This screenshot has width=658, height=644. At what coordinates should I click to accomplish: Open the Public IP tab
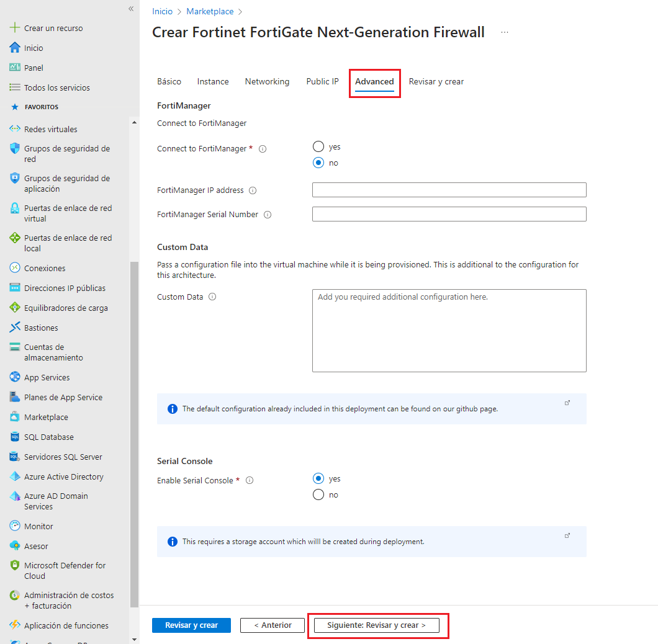coord(322,81)
